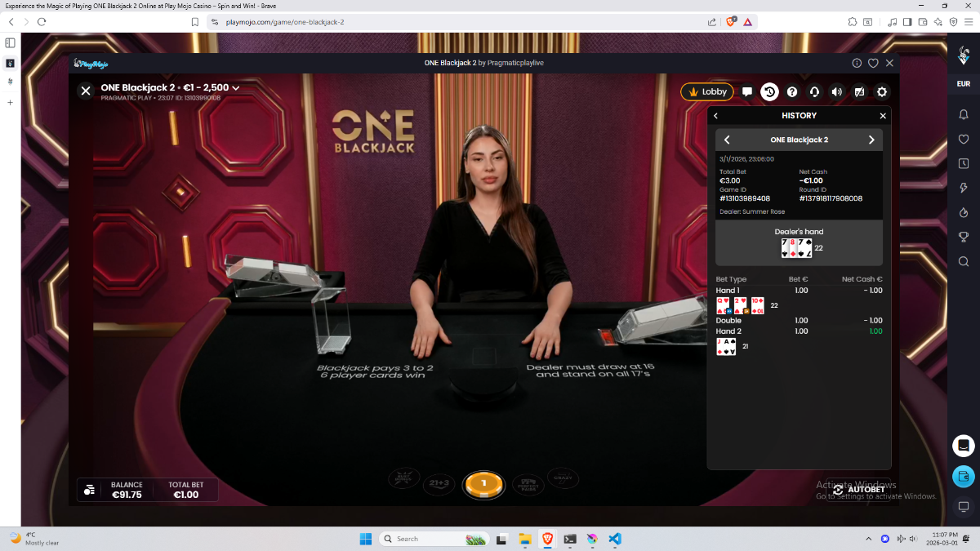Click the trophy icon in sidebar
Viewport: 980px width, 551px height.
[x=964, y=237]
